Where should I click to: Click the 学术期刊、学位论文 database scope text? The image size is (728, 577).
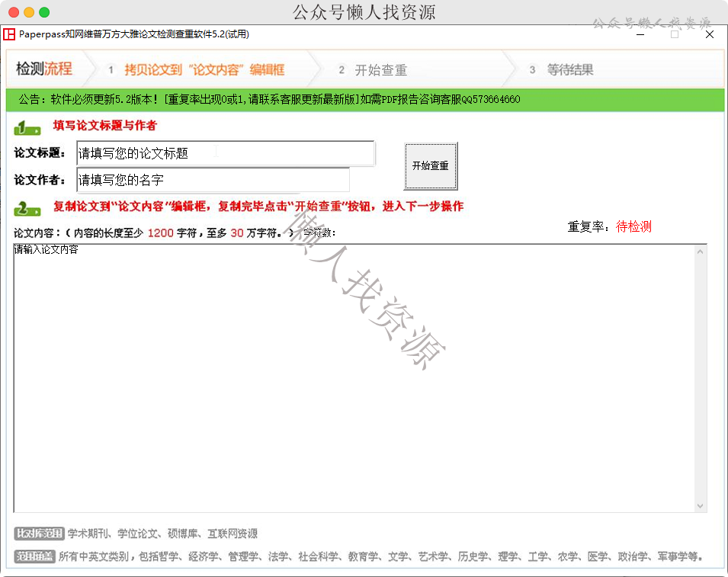coord(162,534)
